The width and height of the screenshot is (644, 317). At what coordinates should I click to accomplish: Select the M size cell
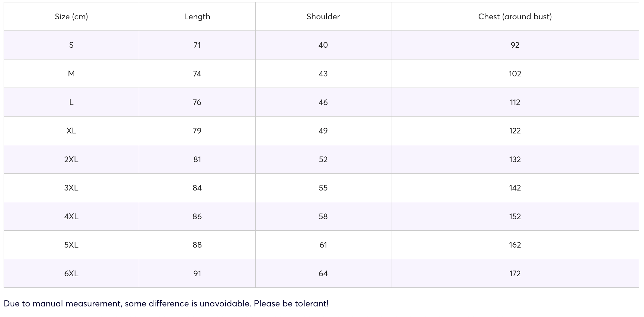(71, 74)
